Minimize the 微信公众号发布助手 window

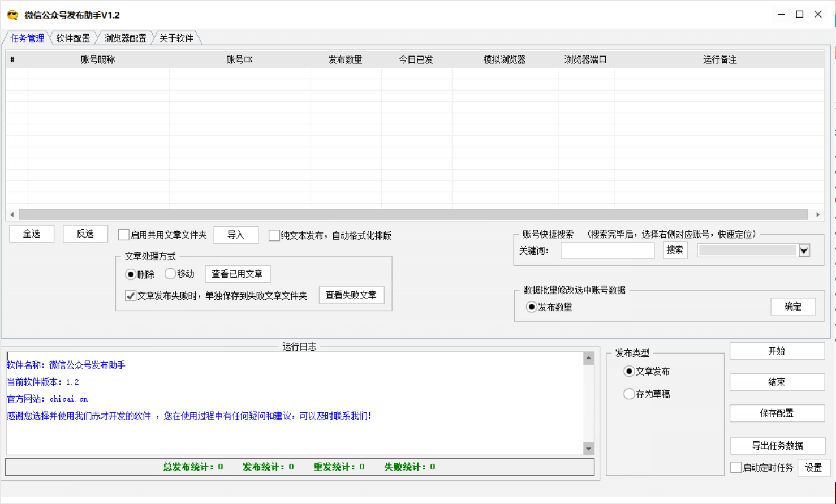tap(781, 15)
